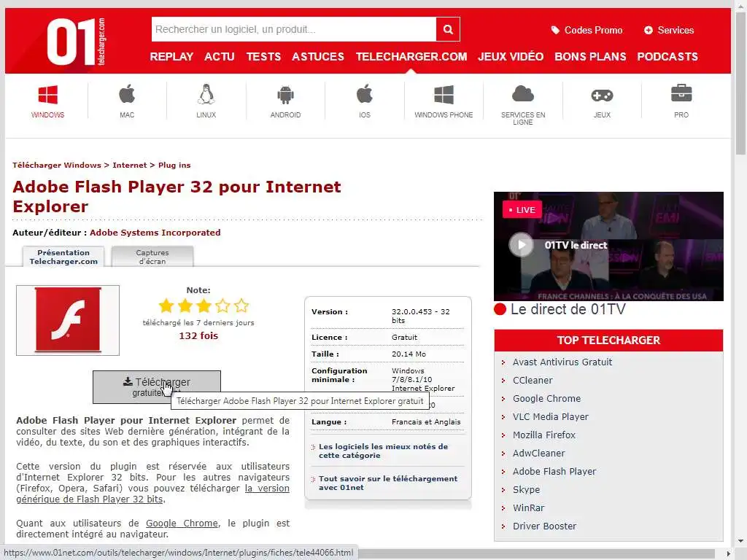The height and width of the screenshot is (560, 747).
Task: Open Google Chrome in Top Telecharger list
Action: pyautogui.click(x=546, y=399)
